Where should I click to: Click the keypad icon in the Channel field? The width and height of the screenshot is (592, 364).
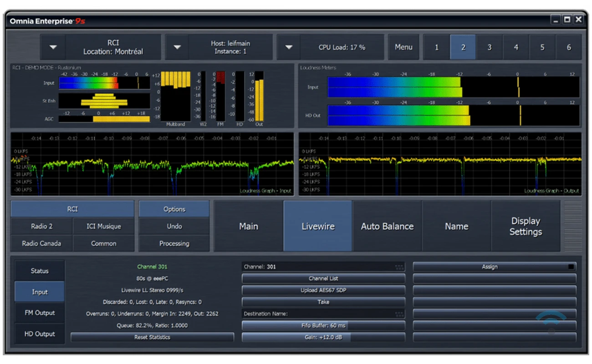(399, 267)
